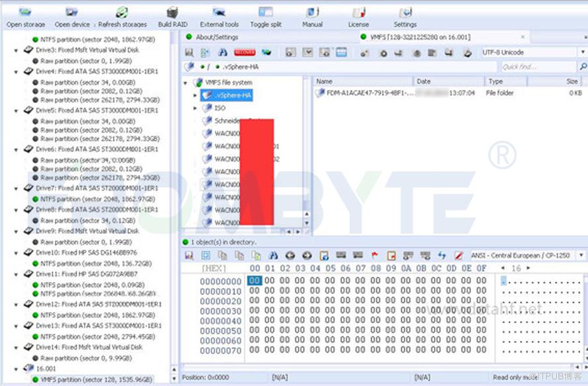Viewport: 588px width, 386px height.
Task: Collapse Drive3 Fixed Msft Virtual Disk
Action: click(x=16, y=51)
